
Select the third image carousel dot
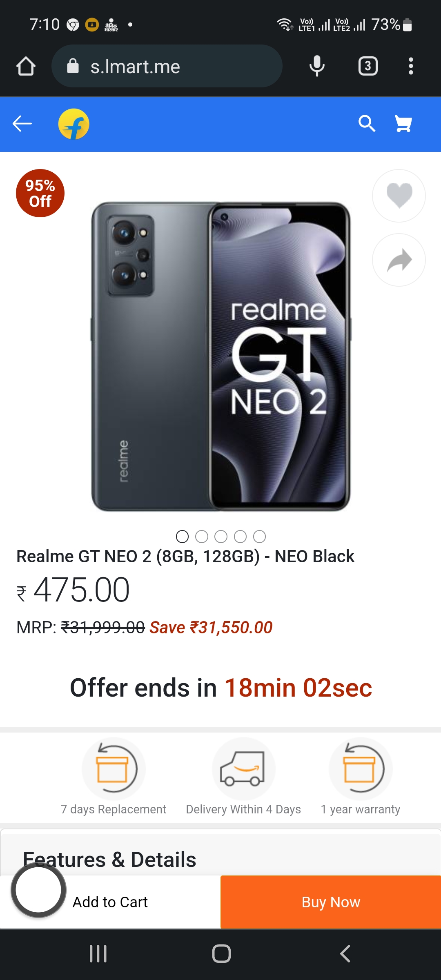pyautogui.click(x=221, y=536)
